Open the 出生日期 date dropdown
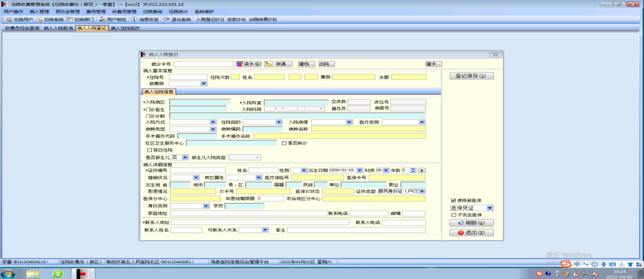Image resolution: width=644 pixels, height=279 pixels. click(359, 170)
